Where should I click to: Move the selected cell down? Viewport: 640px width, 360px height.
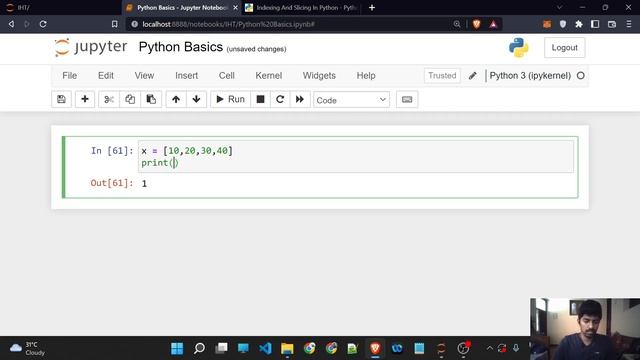[196, 99]
